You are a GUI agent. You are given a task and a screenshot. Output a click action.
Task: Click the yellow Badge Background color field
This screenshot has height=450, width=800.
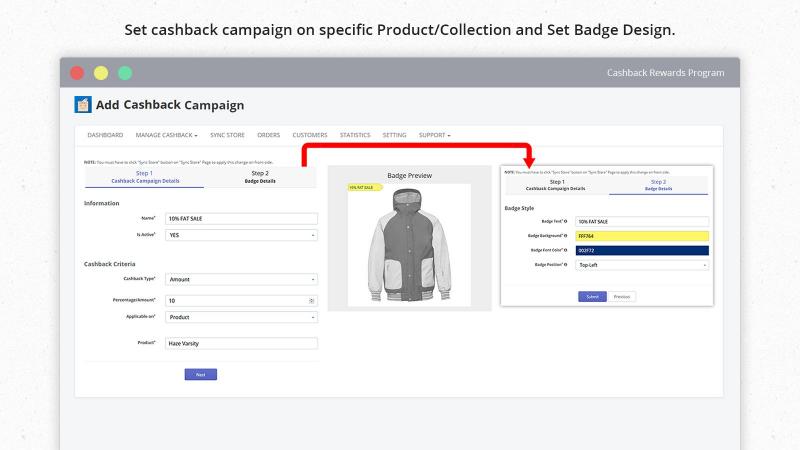(642, 236)
